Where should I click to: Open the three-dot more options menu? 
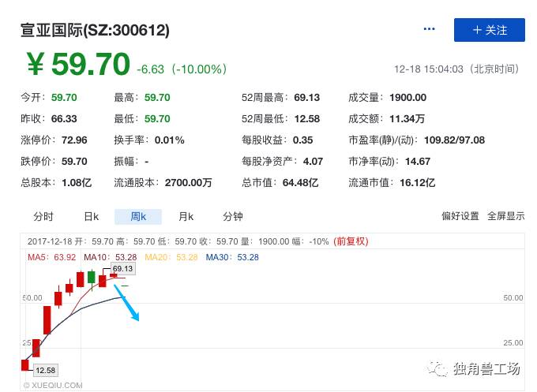[x=429, y=29]
